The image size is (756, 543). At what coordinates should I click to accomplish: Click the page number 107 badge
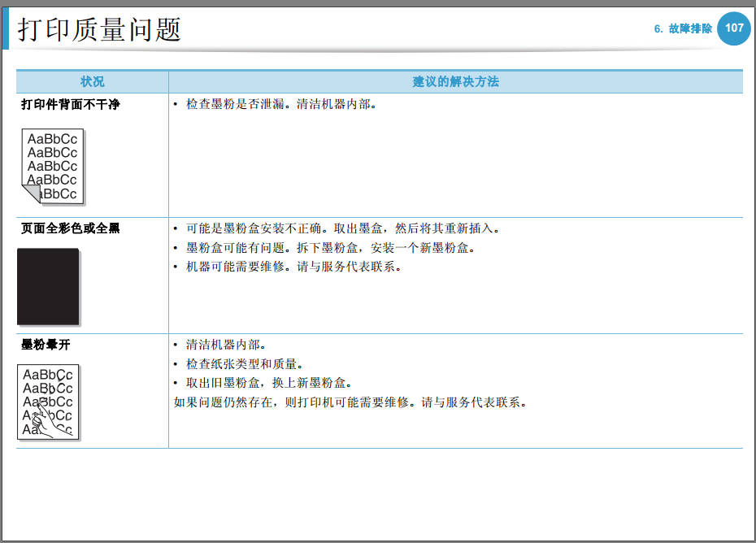click(x=734, y=28)
